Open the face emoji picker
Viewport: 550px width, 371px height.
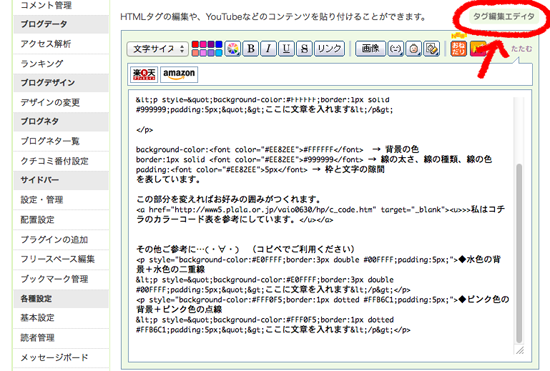coord(413,49)
